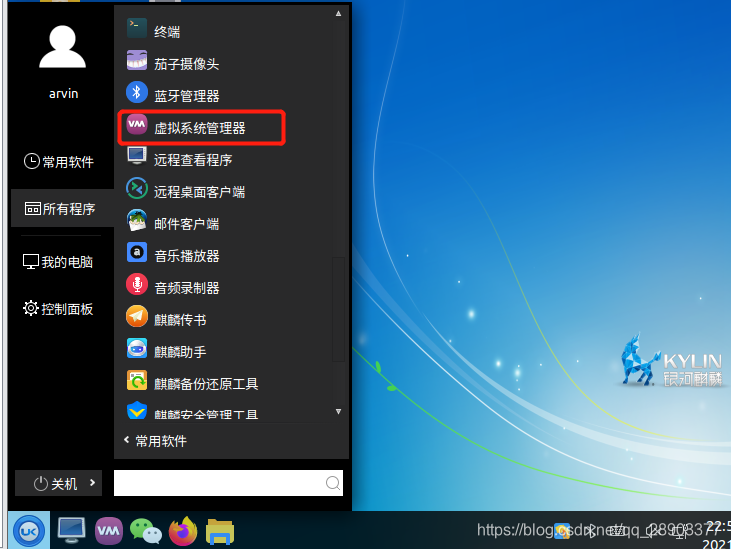Screen dimensions: 731x549
Task: Open the remote viewer (远程查看程序) icon
Action: [137, 156]
